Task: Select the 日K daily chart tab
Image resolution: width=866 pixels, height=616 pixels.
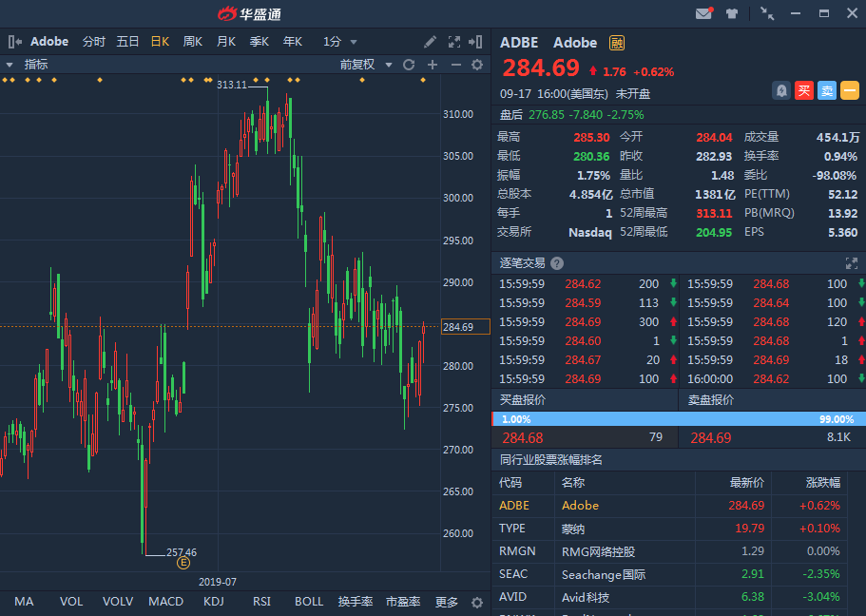Action: (160, 42)
